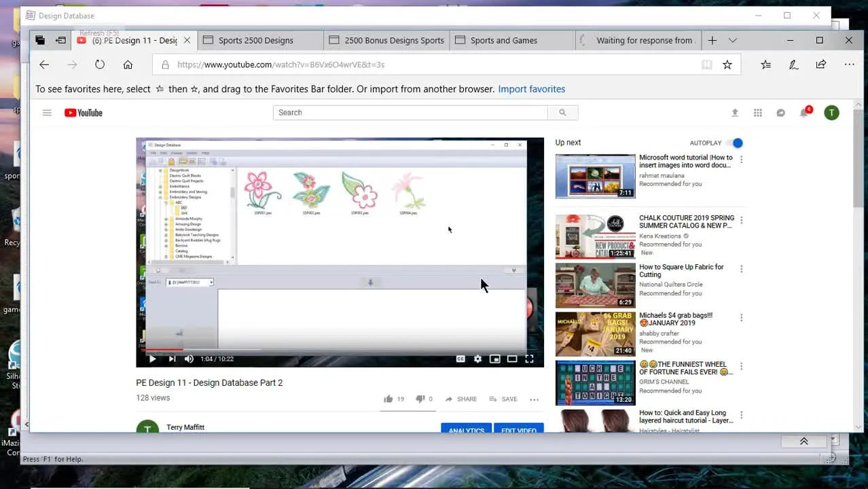Save the video with SAVE button
868x489 pixels.
504,399
